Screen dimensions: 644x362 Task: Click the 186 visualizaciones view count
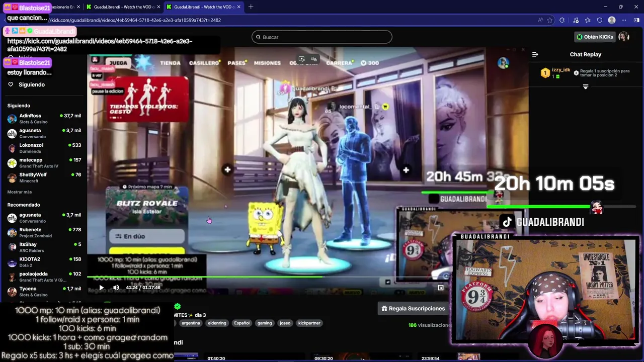430,325
